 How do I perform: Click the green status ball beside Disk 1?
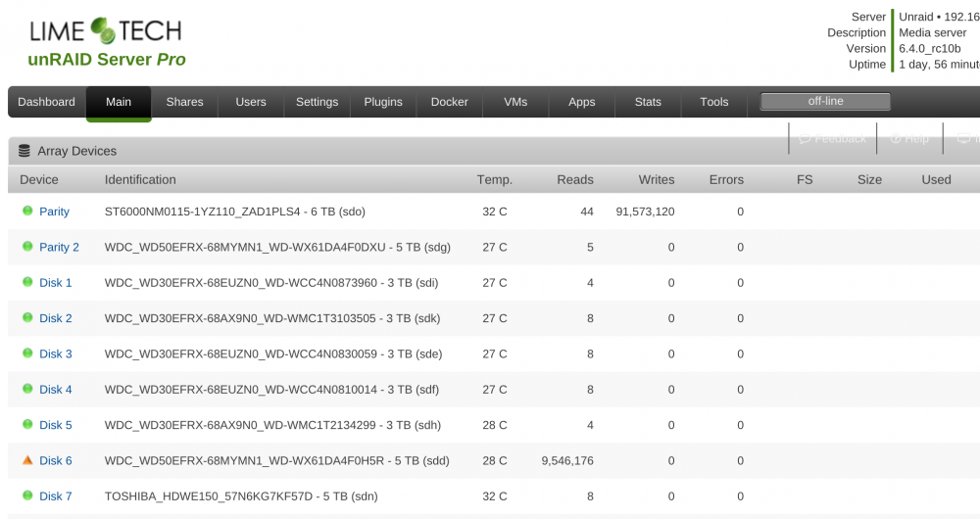(27, 282)
